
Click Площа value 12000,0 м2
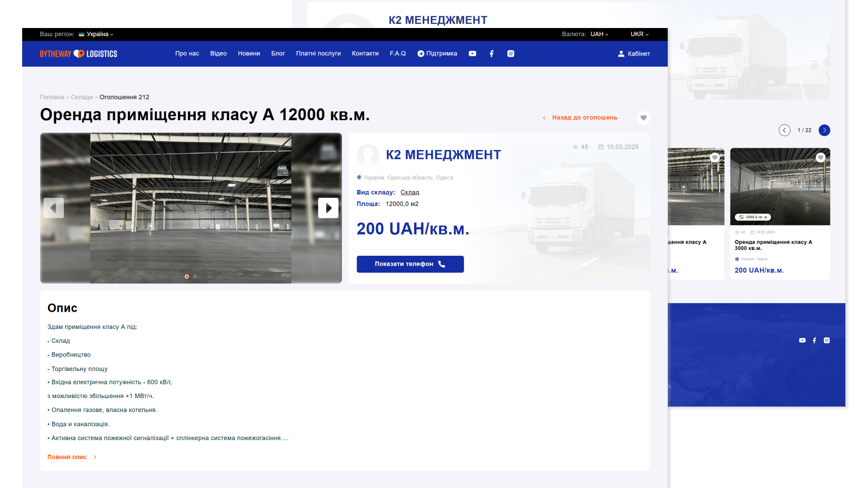[x=402, y=204]
